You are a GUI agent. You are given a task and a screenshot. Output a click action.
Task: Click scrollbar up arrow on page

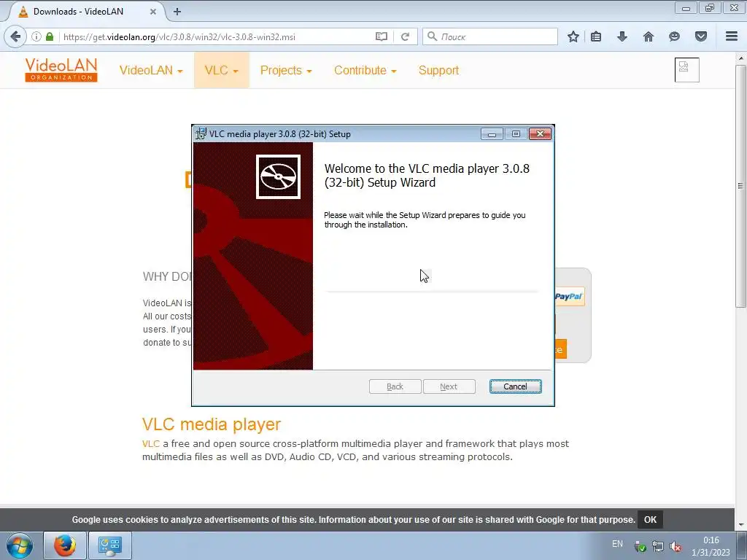pyautogui.click(x=740, y=58)
